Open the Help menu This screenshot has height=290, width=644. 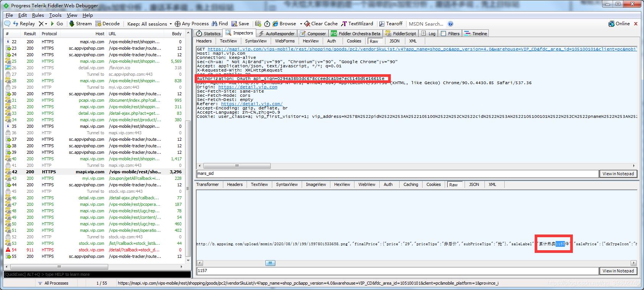[x=88, y=15]
